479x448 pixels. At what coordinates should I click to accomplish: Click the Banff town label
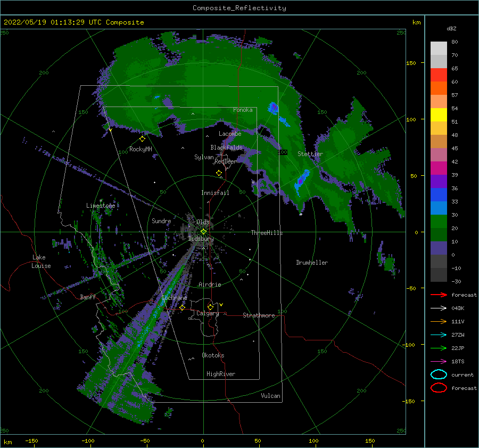pos(88,297)
